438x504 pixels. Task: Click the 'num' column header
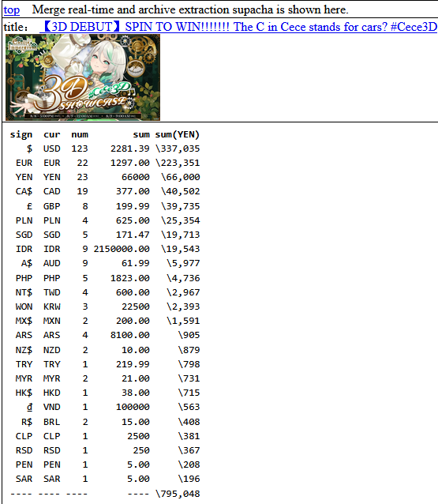point(80,134)
